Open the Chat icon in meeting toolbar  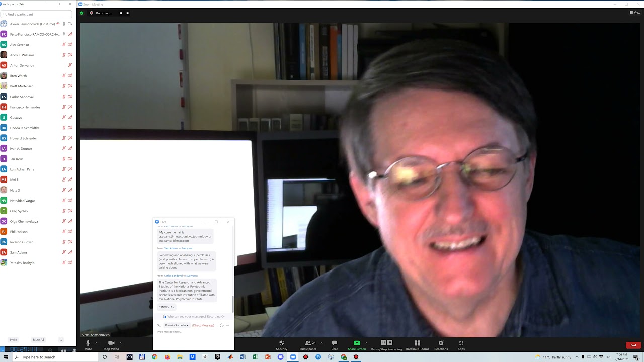(x=334, y=343)
